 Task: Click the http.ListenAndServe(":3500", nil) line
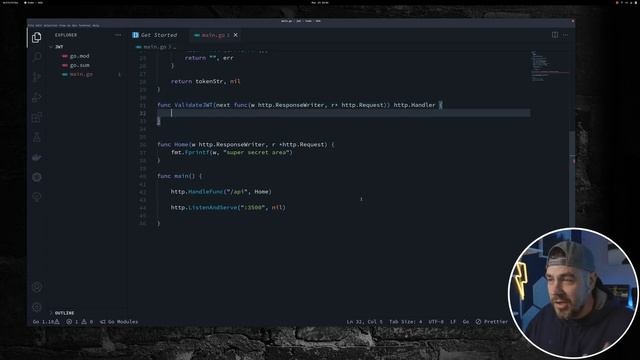[228, 207]
